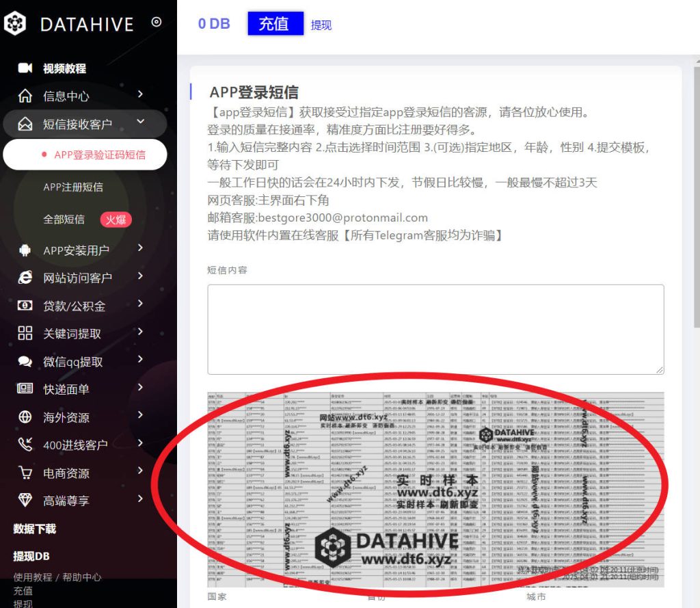Click the phone icon beside 400进线客户
The image size is (700, 608).
point(25,445)
